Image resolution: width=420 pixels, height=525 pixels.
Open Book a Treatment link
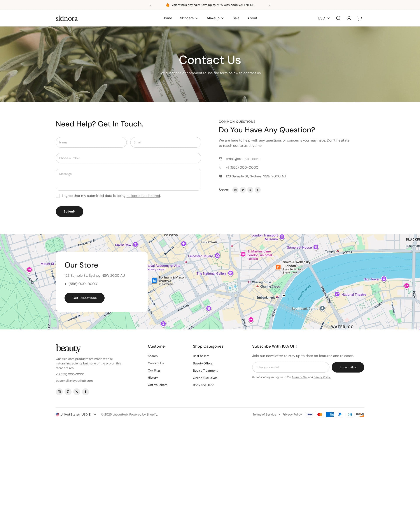pos(205,371)
